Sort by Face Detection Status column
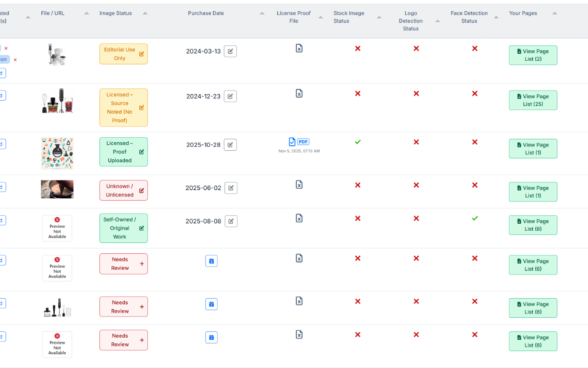This screenshot has width=588, height=368. click(496, 17)
